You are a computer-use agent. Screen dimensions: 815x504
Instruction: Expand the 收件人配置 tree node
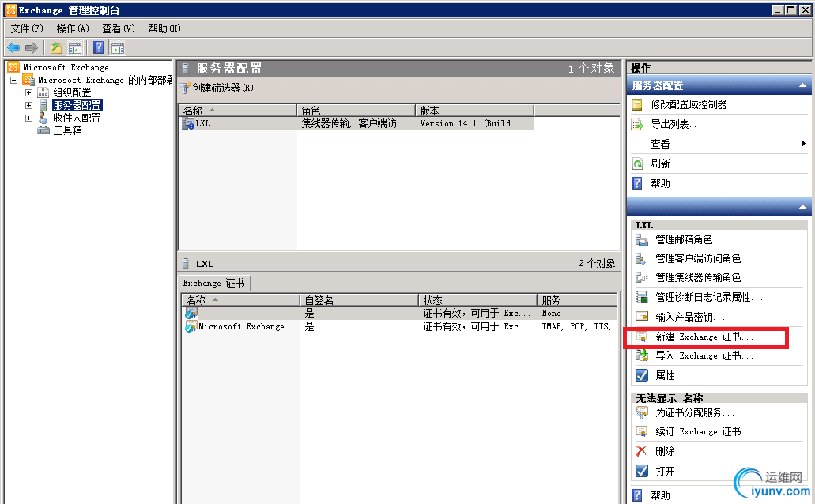click(29, 118)
